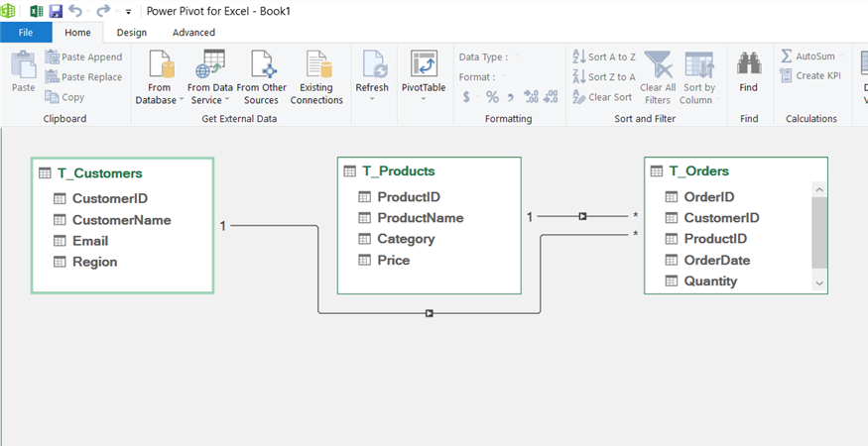Select Paste Append
The image size is (868, 446).
pyautogui.click(x=83, y=57)
